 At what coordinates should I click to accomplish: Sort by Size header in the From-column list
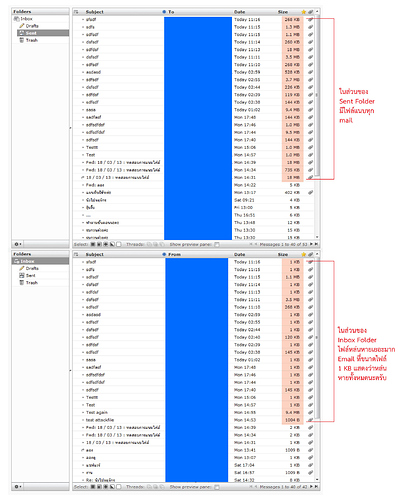283,254
